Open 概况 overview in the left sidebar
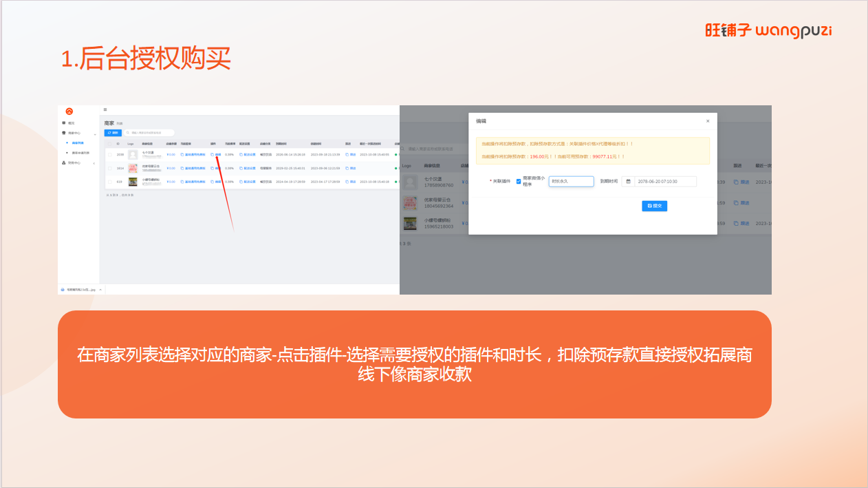Screen dimensions: 868x488 pyautogui.click(x=72, y=123)
